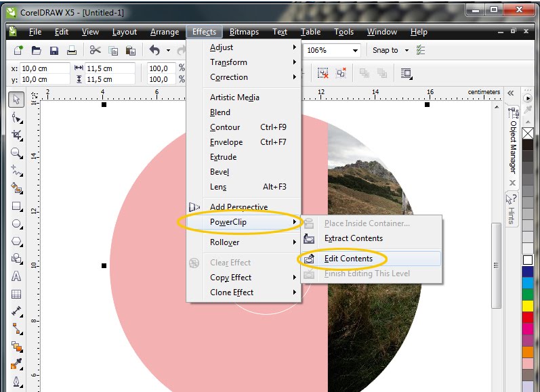This screenshot has height=392, width=540.
Task: Click the ruler origin corner icon
Action: click(x=34, y=95)
